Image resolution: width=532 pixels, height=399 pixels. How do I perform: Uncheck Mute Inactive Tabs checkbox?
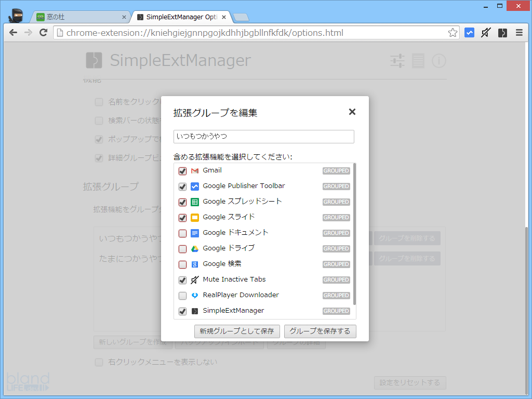click(182, 280)
